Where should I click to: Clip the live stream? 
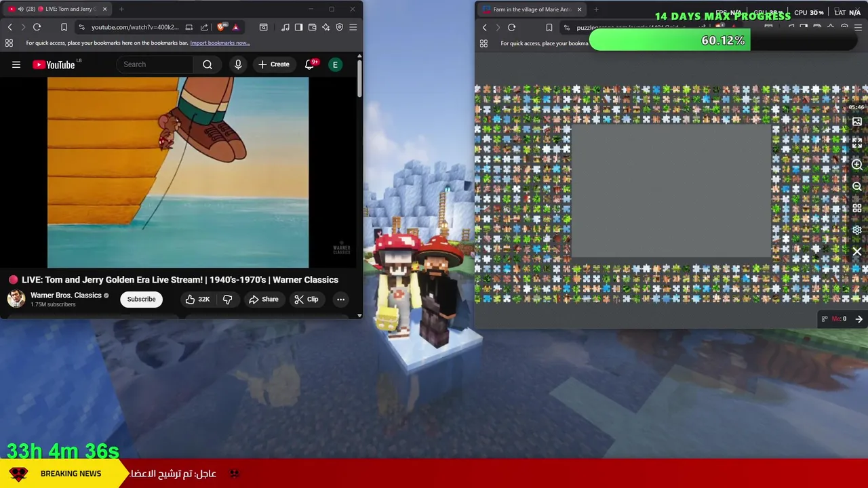tap(307, 299)
